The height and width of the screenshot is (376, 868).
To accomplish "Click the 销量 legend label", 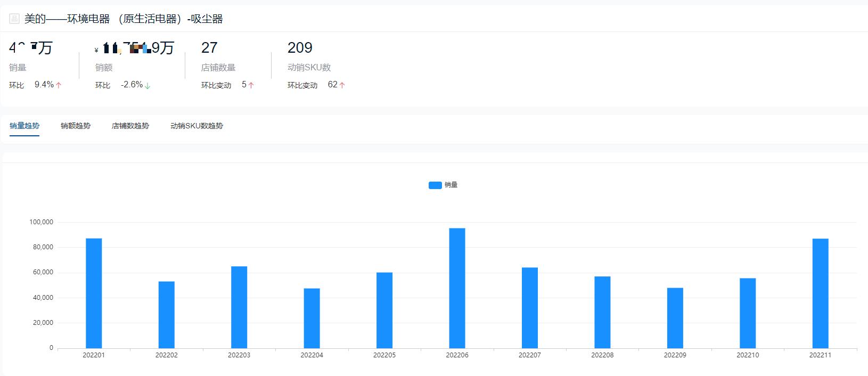I will pyautogui.click(x=451, y=185).
